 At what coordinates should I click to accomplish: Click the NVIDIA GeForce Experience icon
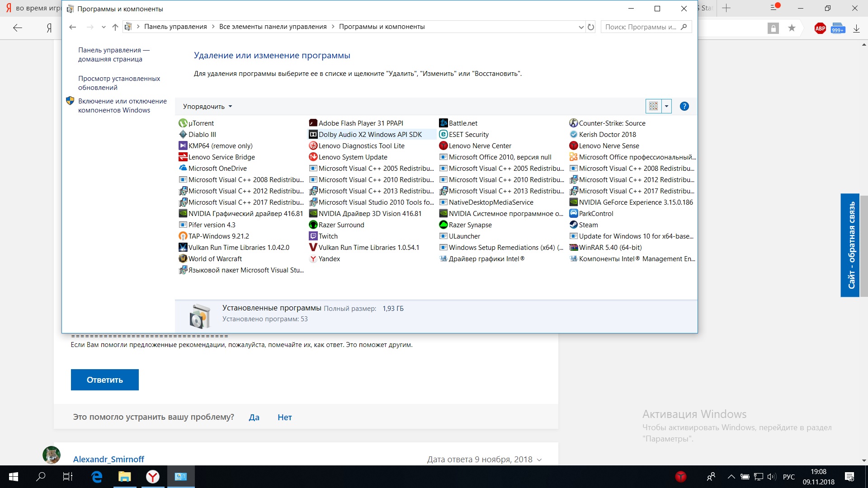574,202
